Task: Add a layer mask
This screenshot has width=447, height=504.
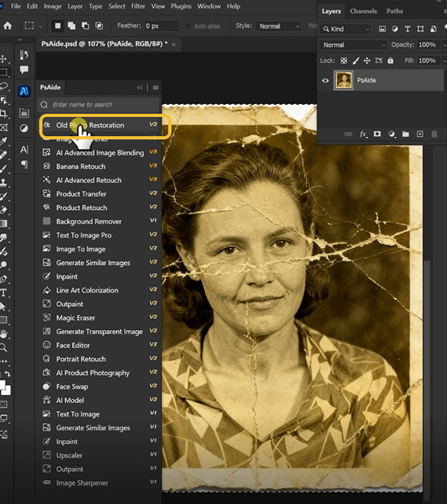Action: click(377, 134)
